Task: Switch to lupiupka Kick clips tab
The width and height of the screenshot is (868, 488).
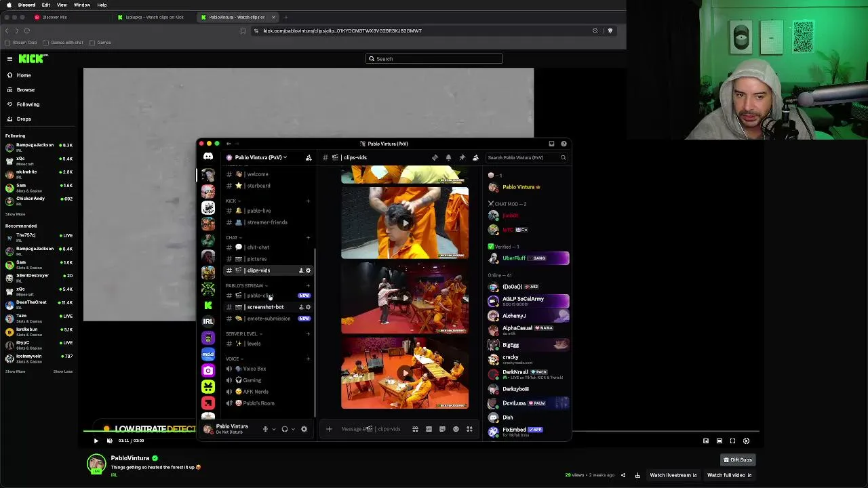Action: pyautogui.click(x=155, y=17)
